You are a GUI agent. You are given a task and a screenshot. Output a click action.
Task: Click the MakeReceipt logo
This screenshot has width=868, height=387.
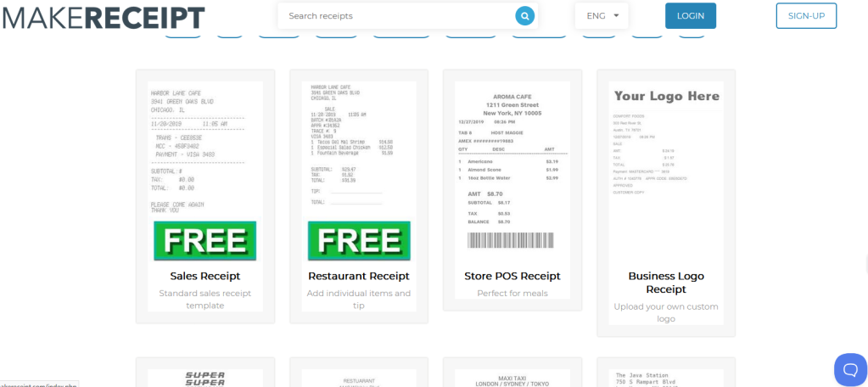(103, 16)
